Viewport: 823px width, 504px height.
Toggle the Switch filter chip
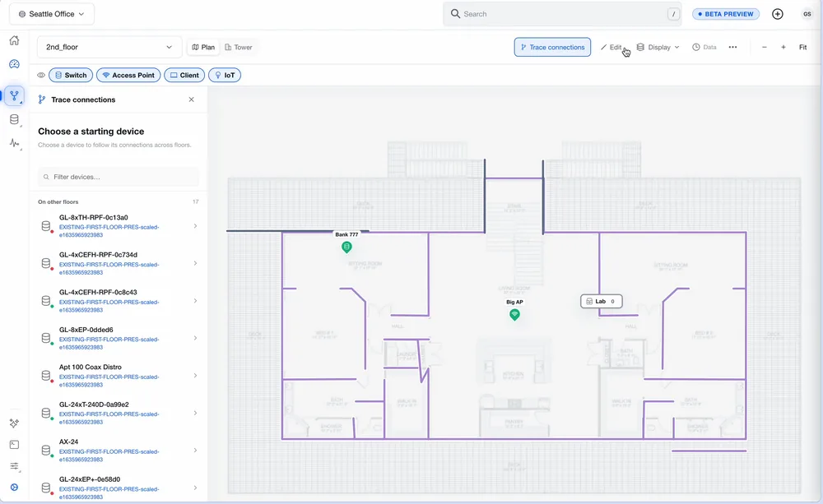pyautogui.click(x=71, y=75)
